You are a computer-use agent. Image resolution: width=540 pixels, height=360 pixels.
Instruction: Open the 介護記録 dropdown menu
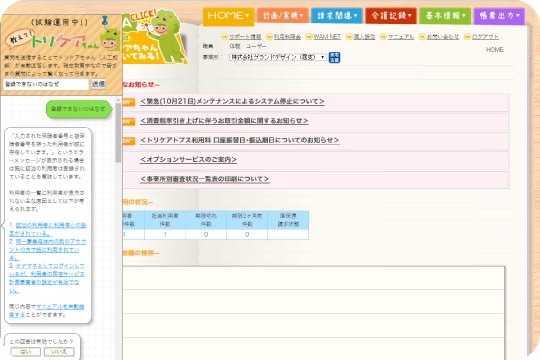pyautogui.click(x=391, y=16)
